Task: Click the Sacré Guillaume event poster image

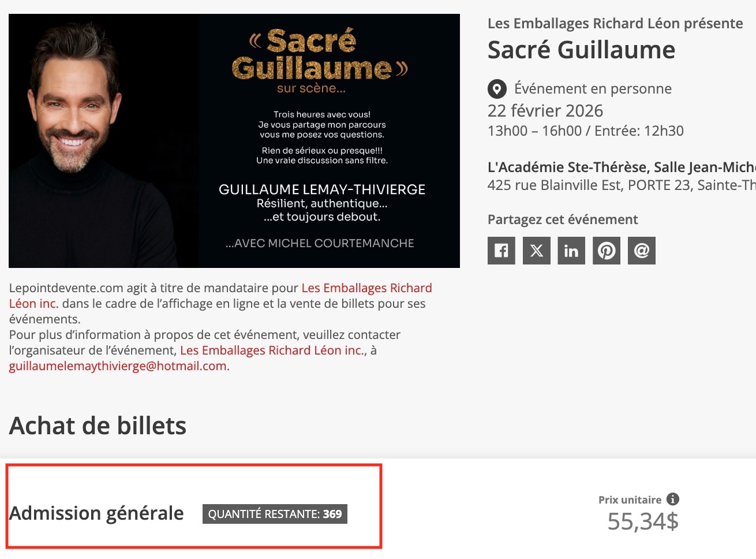Action: (234, 141)
